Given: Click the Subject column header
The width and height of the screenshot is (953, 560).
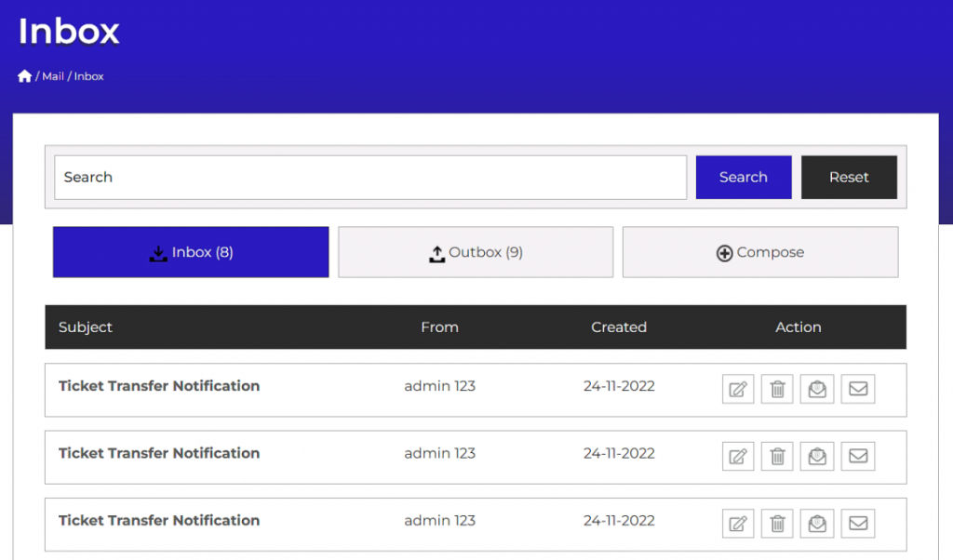Looking at the screenshot, I should [85, 327].
